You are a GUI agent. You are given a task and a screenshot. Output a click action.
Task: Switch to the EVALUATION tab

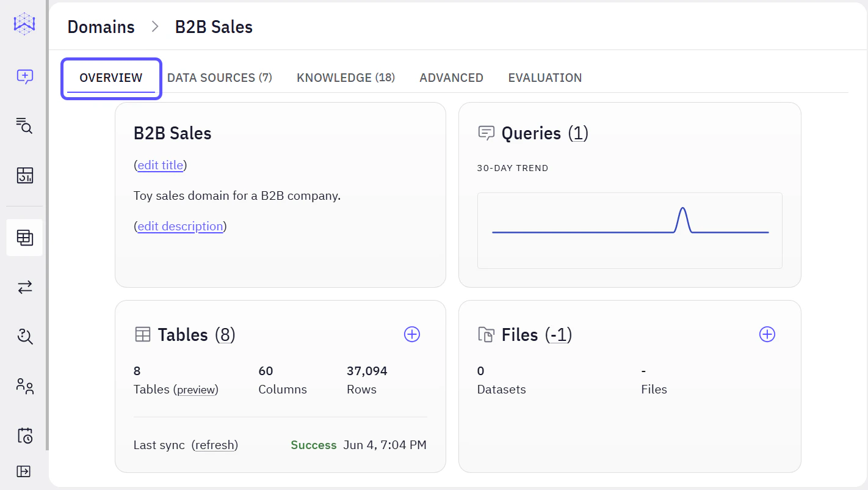click(x=544, y=78)
